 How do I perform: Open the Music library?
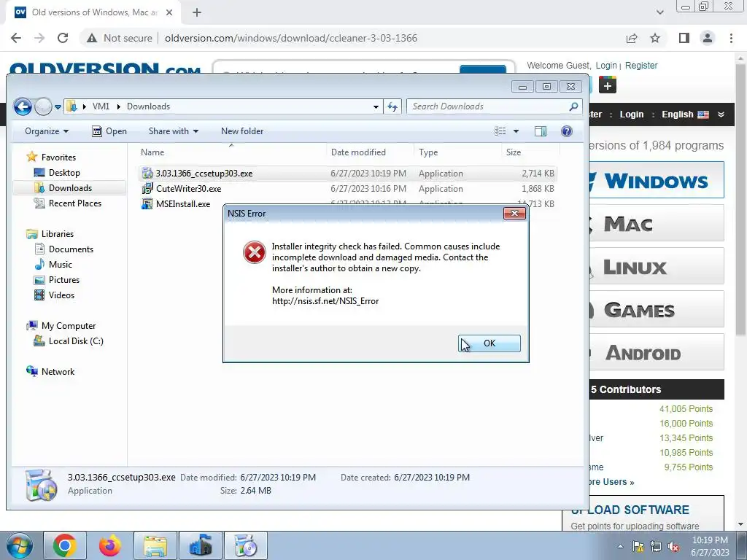tap(60, 264)
